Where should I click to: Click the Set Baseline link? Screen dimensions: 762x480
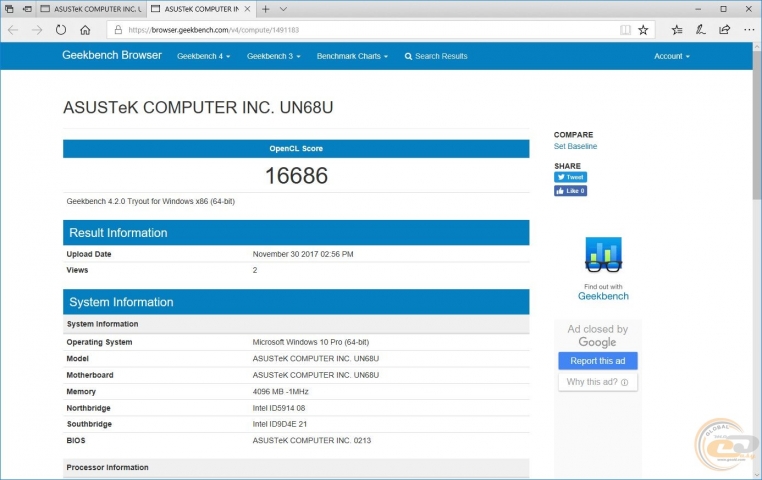[575, 146]
